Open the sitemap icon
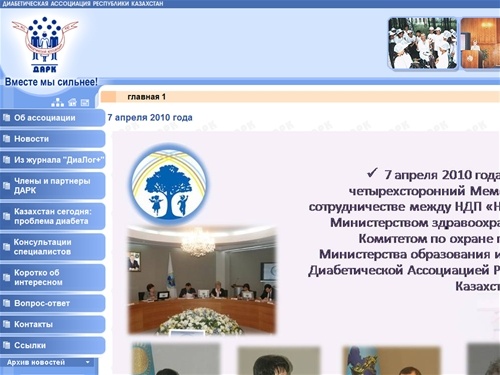Viewport: 500px width, 375px height. pyautogui.click(x=57, y=102)
